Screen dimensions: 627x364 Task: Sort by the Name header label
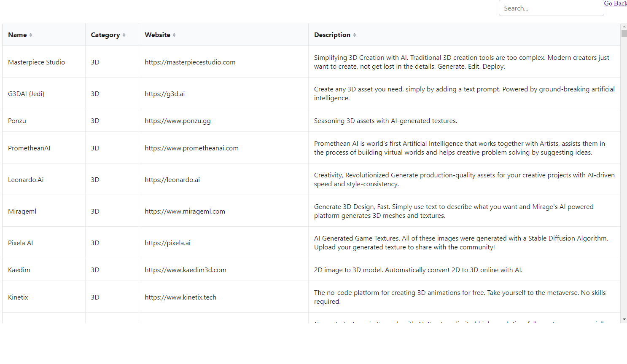tap(17, 35)
